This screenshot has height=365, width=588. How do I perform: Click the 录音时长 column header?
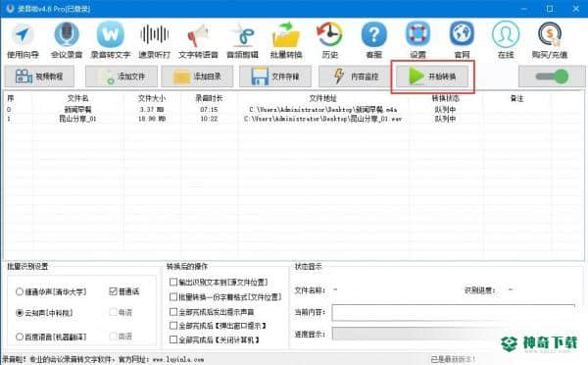[x=209, y=98]
